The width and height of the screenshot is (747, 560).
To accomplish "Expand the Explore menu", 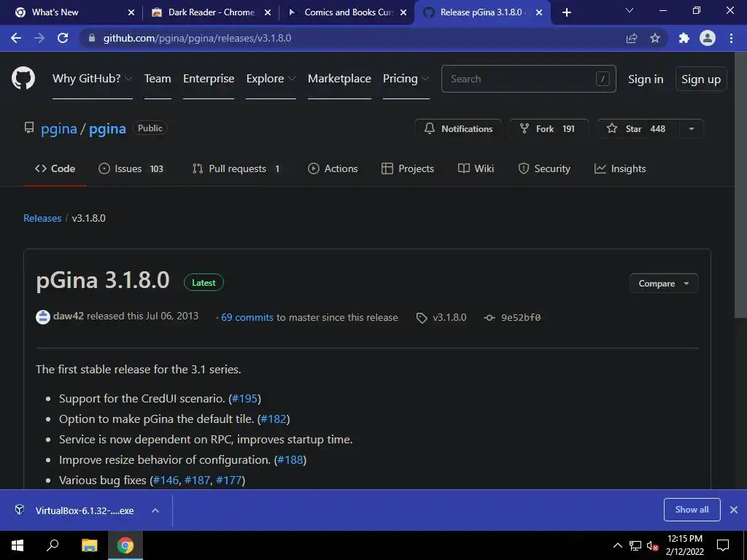I will (271, 79).
